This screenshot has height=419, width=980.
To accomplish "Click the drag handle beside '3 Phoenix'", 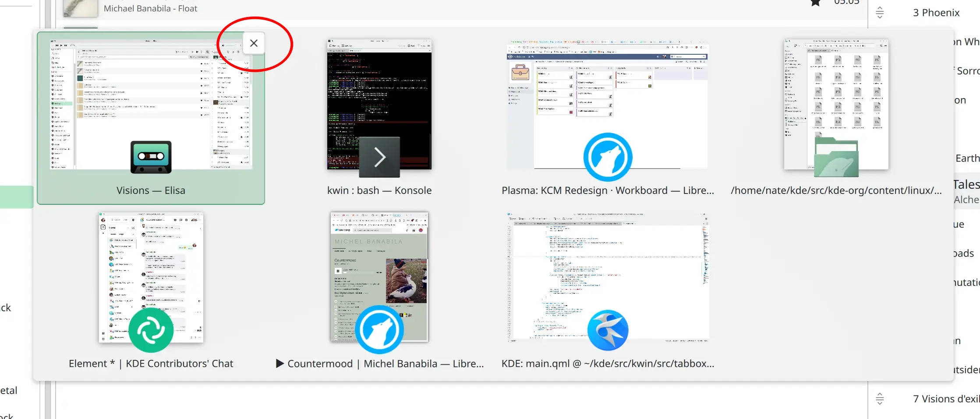I will click(x=880, y=13).
